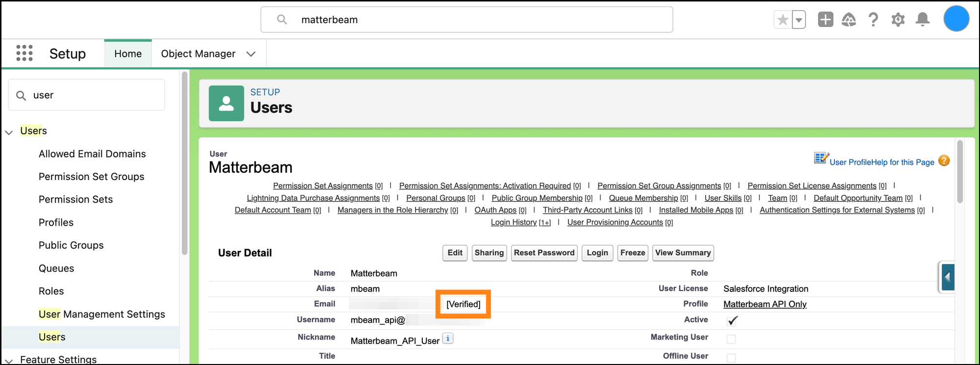Click the Quick Find magnifier icon
The image size is (980, 365).
click(x=21, y=95)
